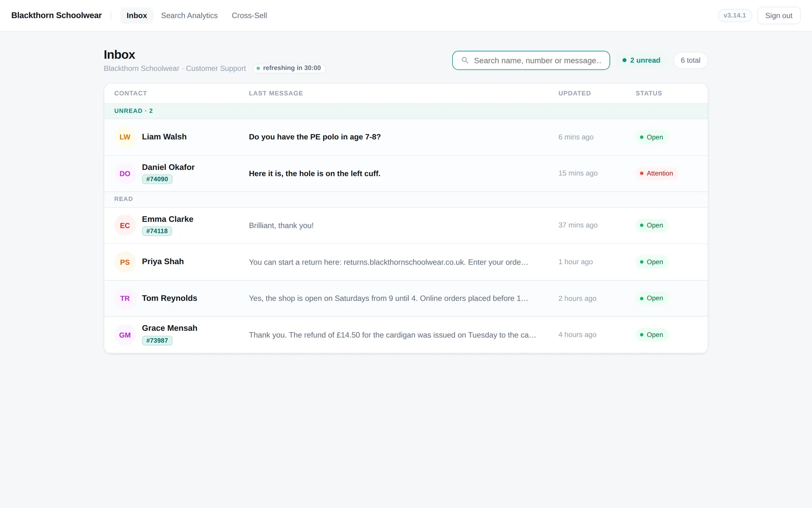Click the refreshing in 30:00 indicator

click(289, 68)
